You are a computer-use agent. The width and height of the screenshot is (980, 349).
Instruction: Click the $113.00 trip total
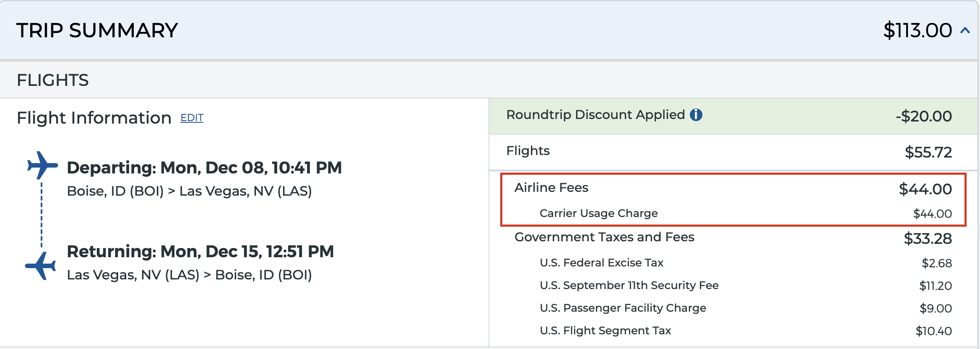pyautogui.click(x=917, y=31)
